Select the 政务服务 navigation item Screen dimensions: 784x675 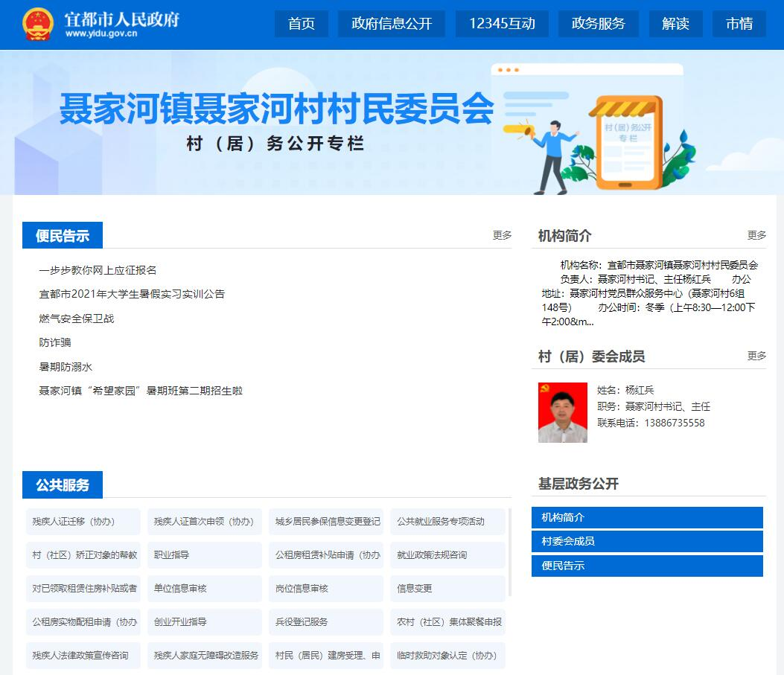tap(598, 24)
